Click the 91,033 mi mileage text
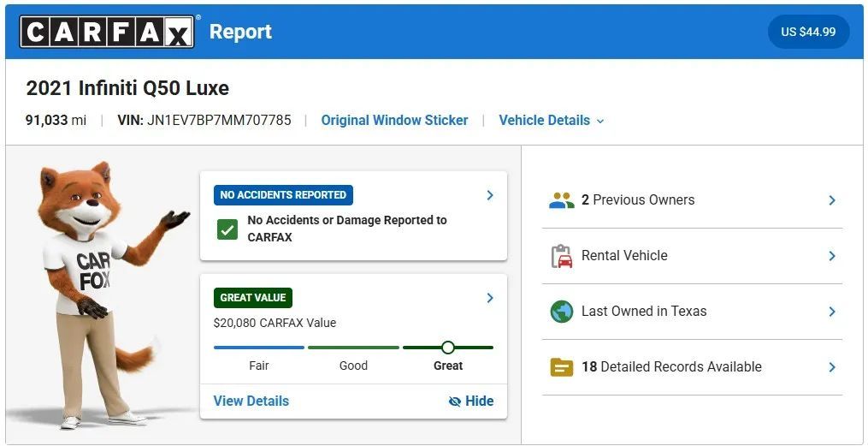This screenshot has width=868, height=446. point(56,120)
